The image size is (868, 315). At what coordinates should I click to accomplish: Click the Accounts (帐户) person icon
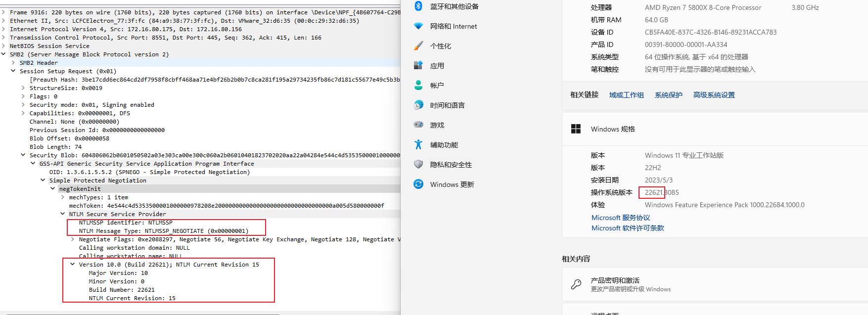(418, 86)
